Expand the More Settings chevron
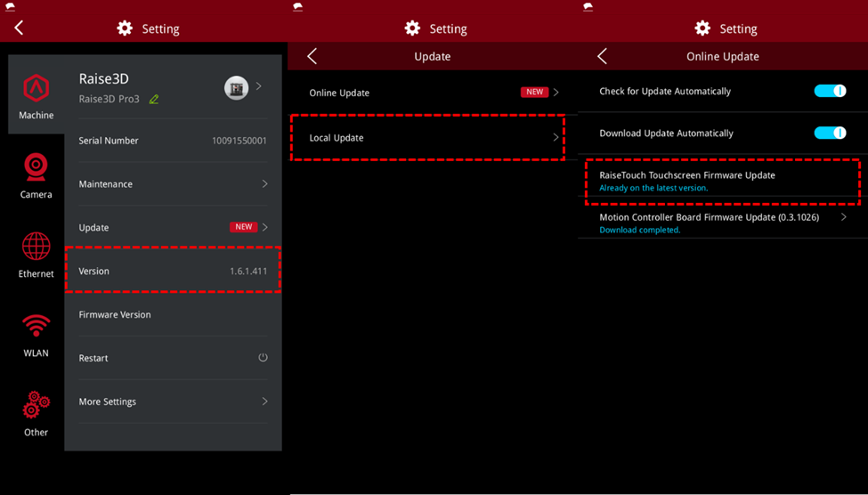This screenshot has width=868, height=495. pos(264,402)
